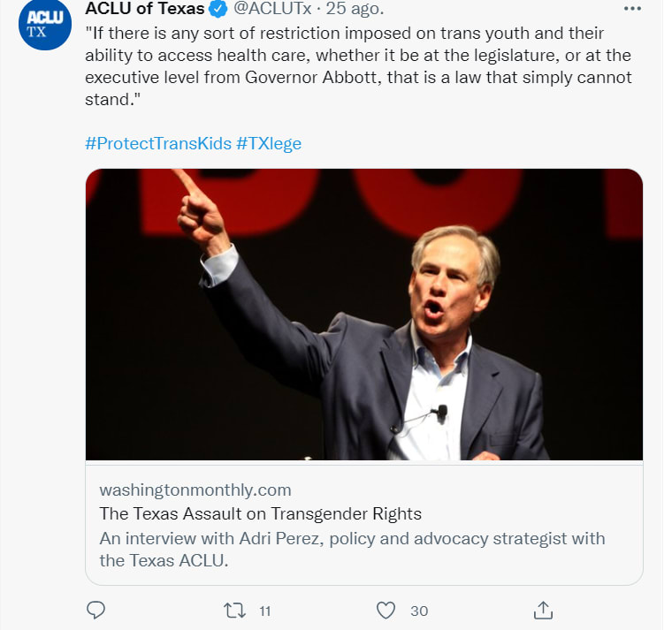Image resolution: width=672 pixels, height=630 pixels.
Task: Click the blue verified badge
Action: pyautogui.click(x=218, y=10)
